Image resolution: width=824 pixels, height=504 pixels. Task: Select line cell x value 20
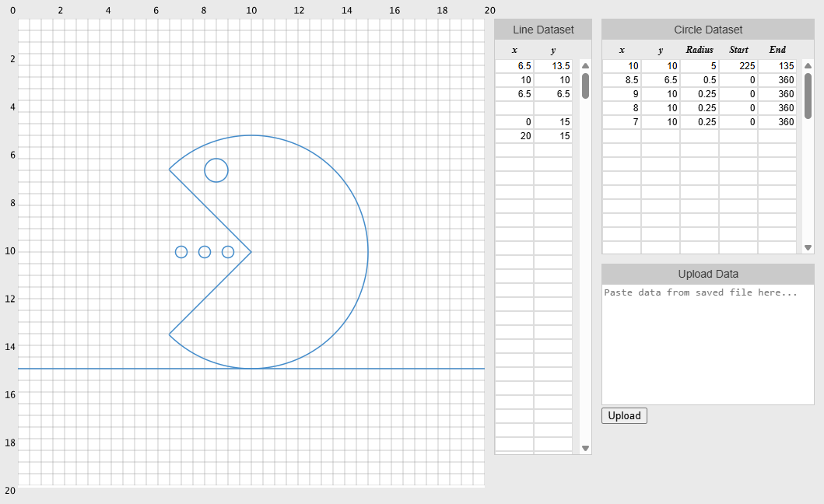tap(514, 135)
